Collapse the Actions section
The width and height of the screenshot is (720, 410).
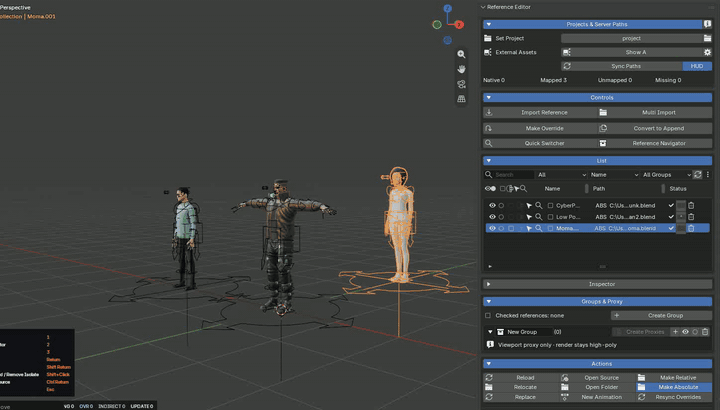[x=489, y=364]
